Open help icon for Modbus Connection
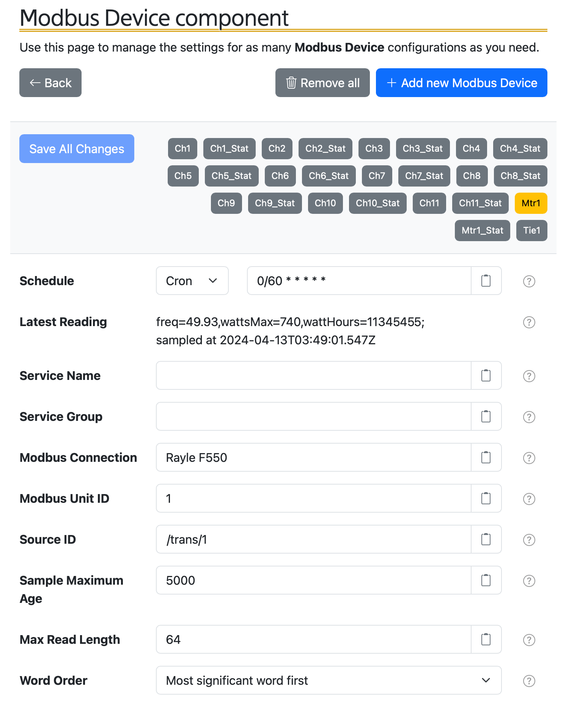588x706 pixels. coord(529,458)
